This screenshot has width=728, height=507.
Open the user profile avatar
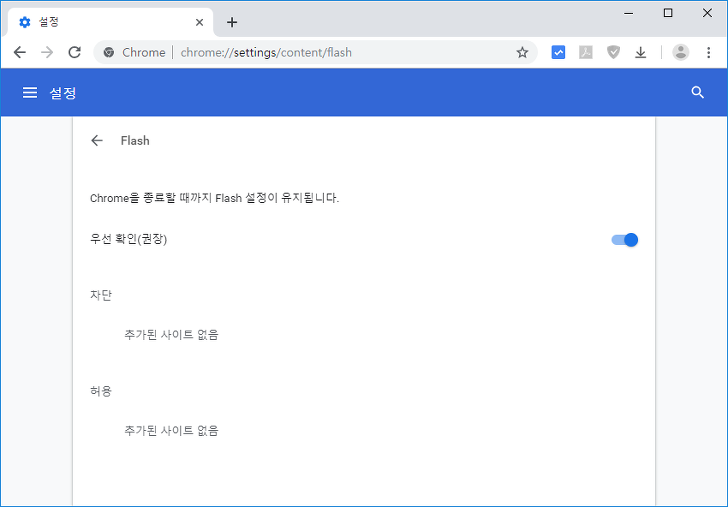(681, 52)
